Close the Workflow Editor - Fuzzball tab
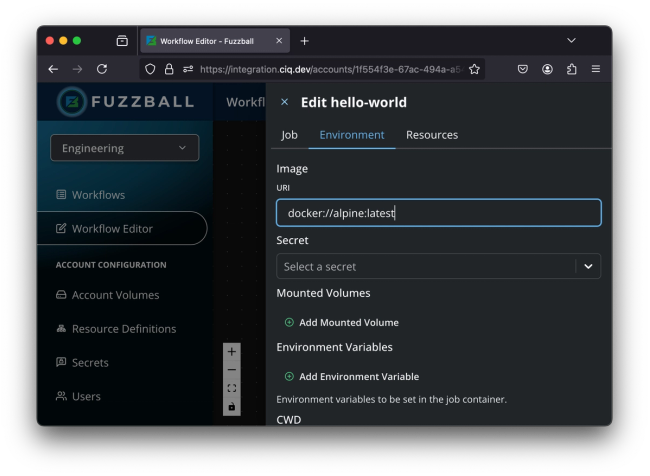This screenshot has height=476, width=650. point(279,41)
